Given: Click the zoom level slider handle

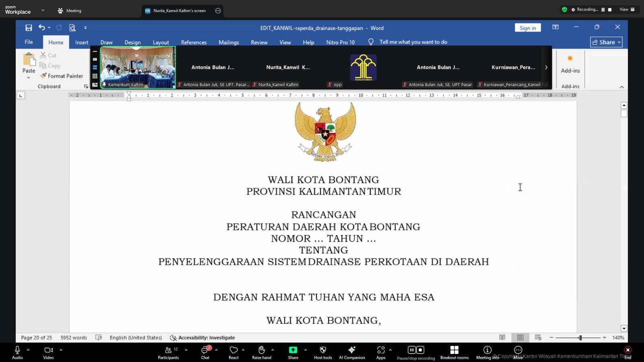Looking at the screenshot, I should pyautogui.click(x=580, y=338).
